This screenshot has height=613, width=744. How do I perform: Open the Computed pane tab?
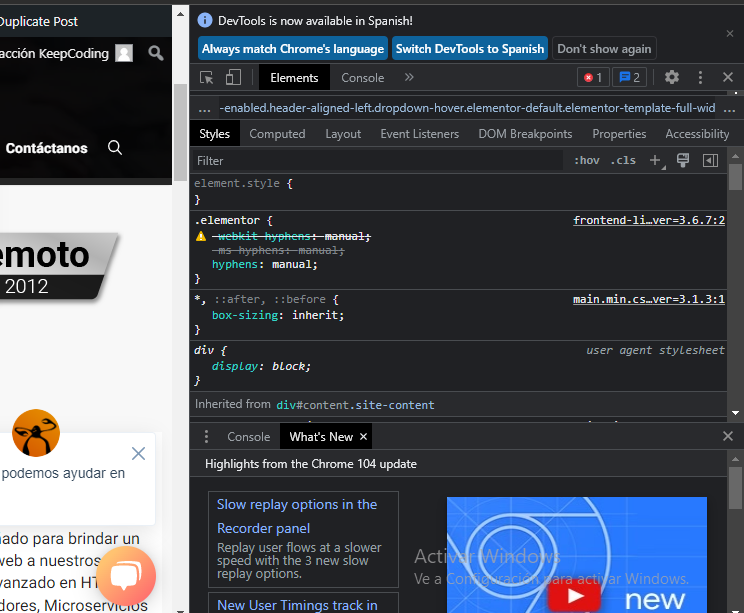click(x=277, y=134)
